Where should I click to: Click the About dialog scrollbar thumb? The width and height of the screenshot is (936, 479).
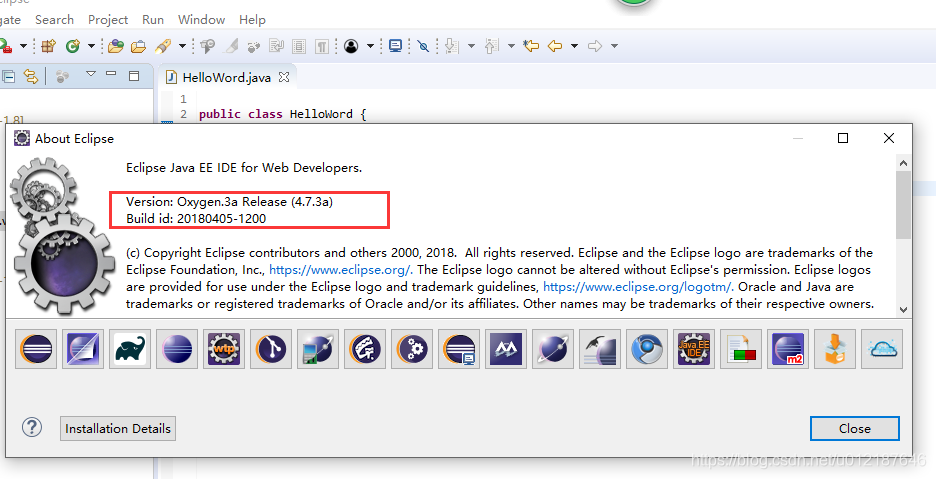(903, 204)
